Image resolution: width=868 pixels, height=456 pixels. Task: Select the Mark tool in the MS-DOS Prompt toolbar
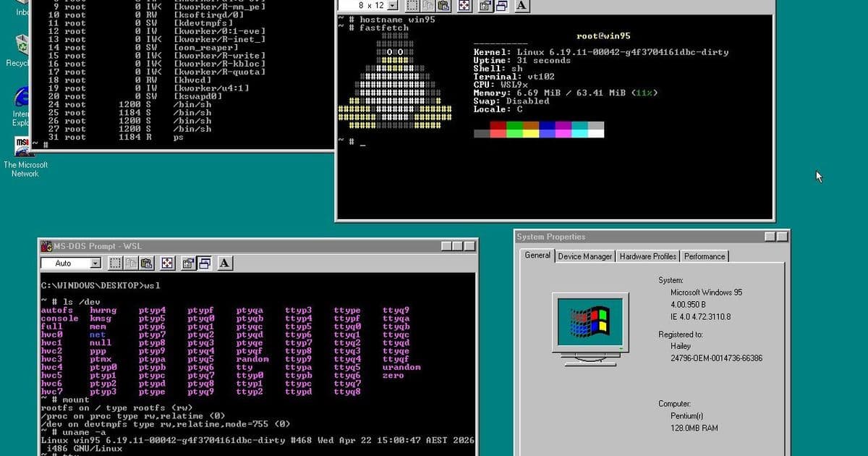coord(116,263)
